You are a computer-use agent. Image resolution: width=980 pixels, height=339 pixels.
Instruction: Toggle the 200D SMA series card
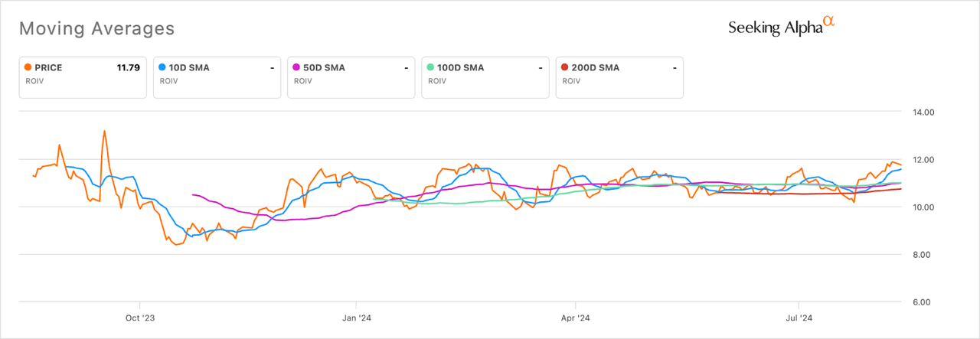(618, 77)
